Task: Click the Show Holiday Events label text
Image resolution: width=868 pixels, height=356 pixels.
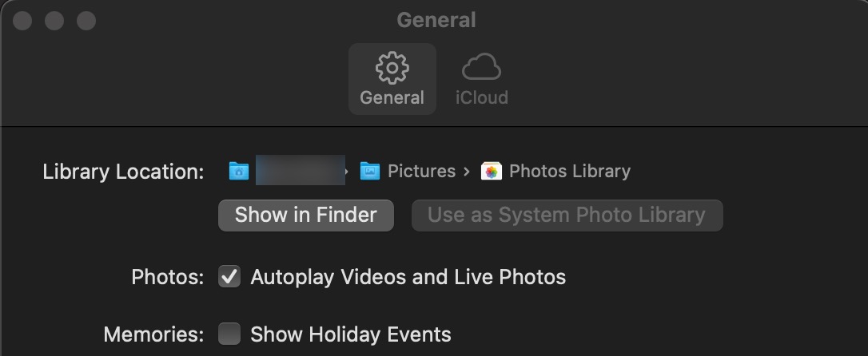Action: [x=351, y=334]
